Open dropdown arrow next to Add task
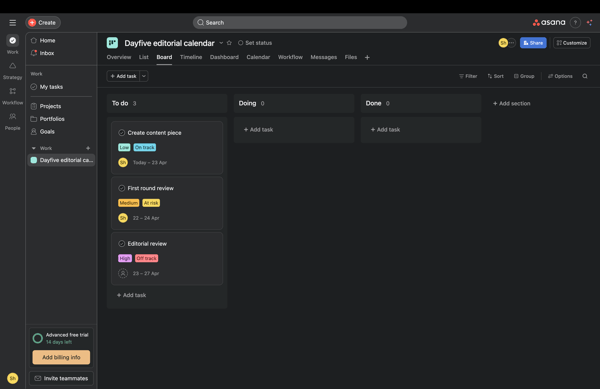This screenshot has height=389, width=600. [144, 76]
